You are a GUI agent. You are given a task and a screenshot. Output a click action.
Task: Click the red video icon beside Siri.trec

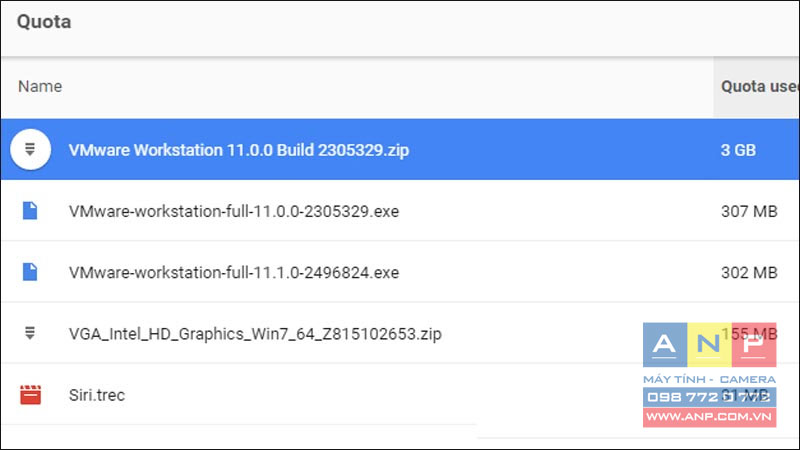click(30, 394)
